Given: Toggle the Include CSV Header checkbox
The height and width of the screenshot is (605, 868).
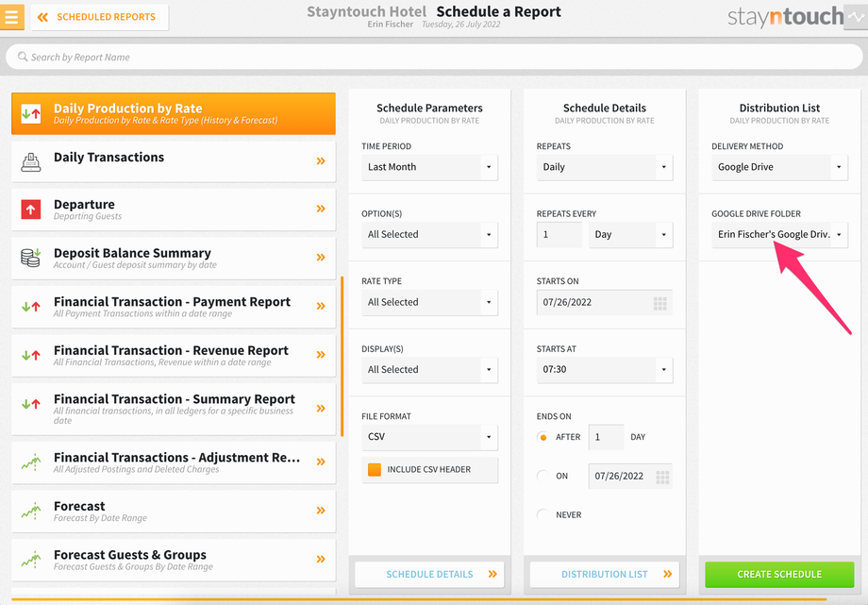Looking at the screenshot, I should 375,469.
